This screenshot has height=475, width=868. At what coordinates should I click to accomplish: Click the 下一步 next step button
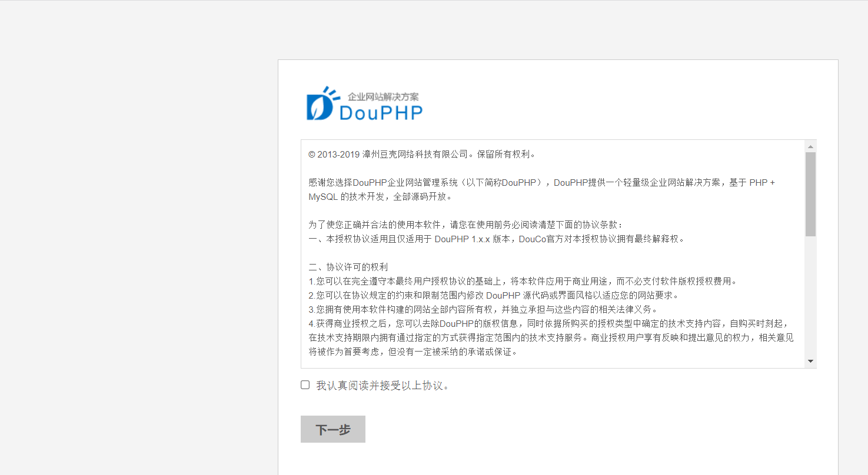click(333, 429)
